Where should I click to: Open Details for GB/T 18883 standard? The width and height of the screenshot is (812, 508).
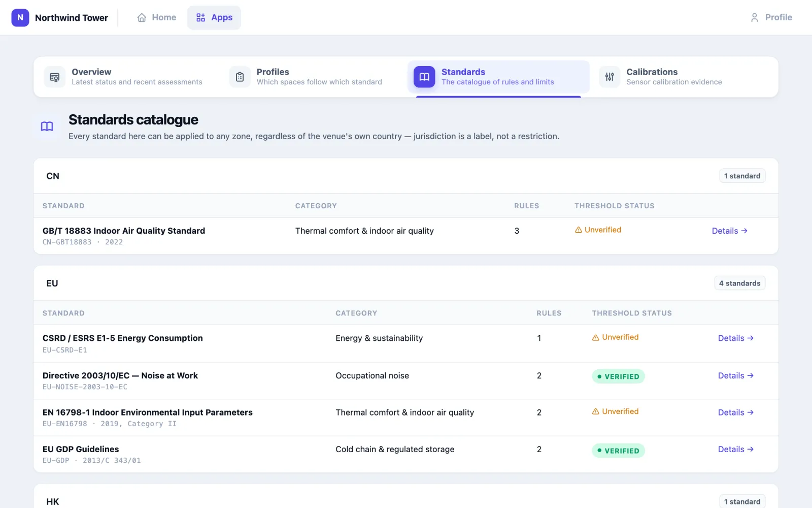[730, 231]
